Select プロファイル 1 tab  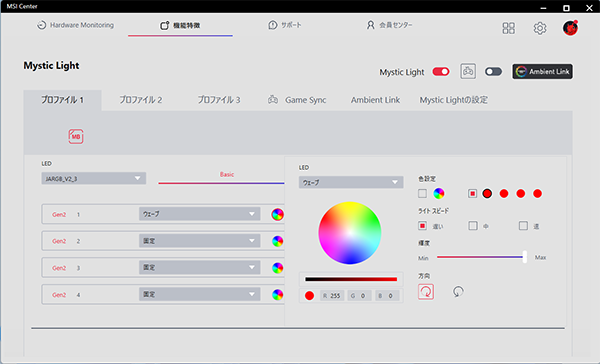tap(62, 100)
